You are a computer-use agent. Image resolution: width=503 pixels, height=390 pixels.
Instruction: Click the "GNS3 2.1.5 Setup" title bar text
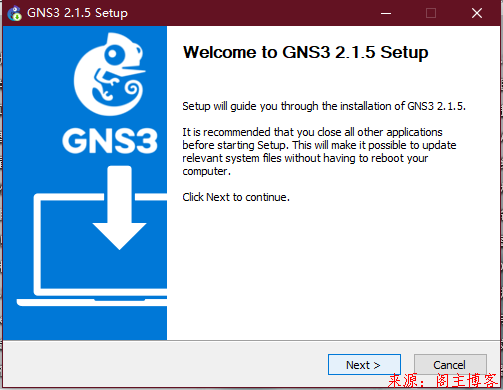tap(77, 13)
